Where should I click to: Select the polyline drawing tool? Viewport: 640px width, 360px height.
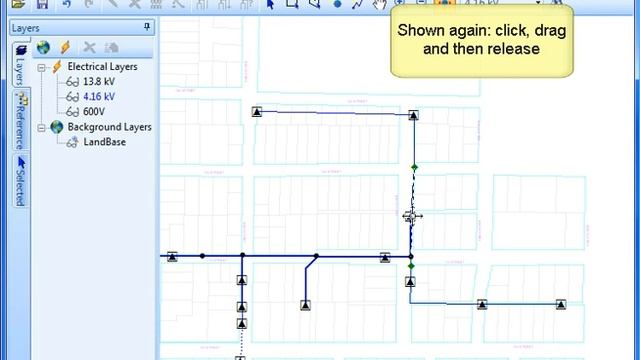point(358,4)
